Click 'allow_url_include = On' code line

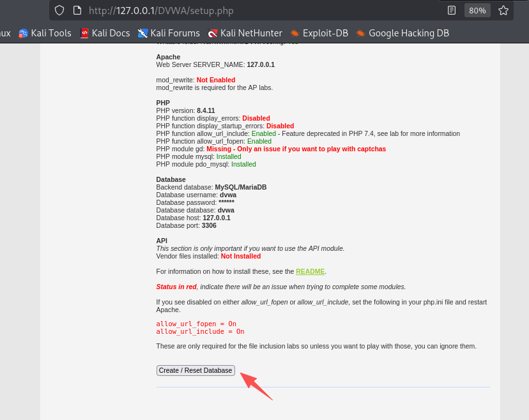[x=200, y=331]
